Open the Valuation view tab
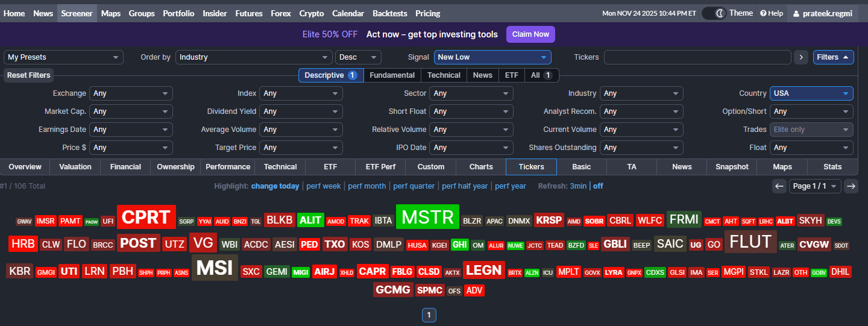The height and width of the screenshot is (326, 868). 75,167
